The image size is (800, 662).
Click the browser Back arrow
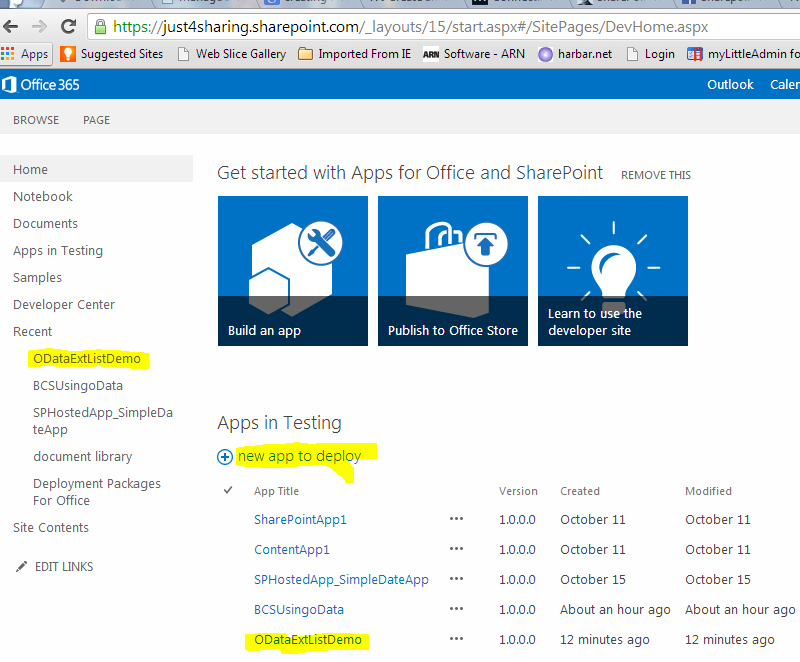pyautogui.click(x=11, y=27)
